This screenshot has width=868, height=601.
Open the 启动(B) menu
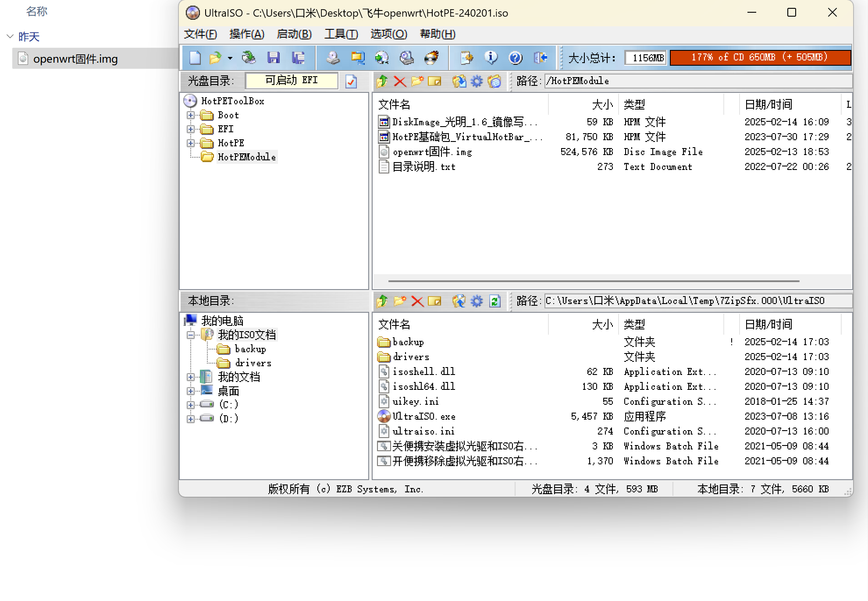click(x=294, y=34)
